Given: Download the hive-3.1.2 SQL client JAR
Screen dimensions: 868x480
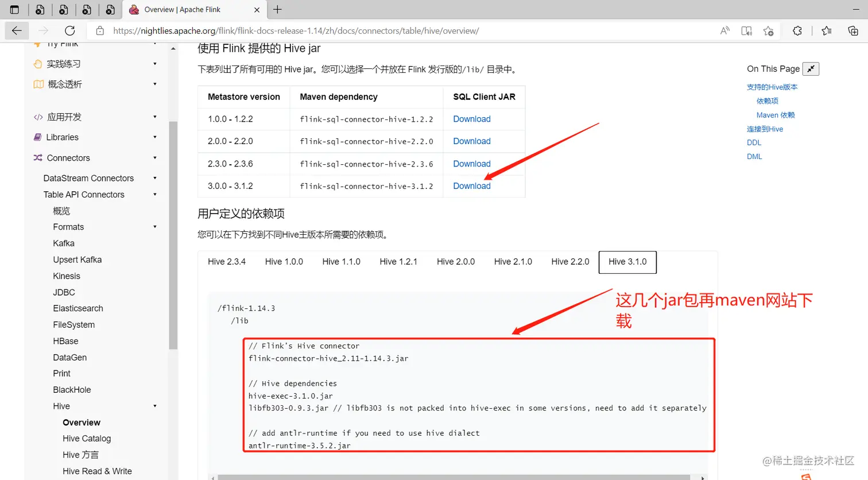Looking at the screenshot, I should coord(472,186).
